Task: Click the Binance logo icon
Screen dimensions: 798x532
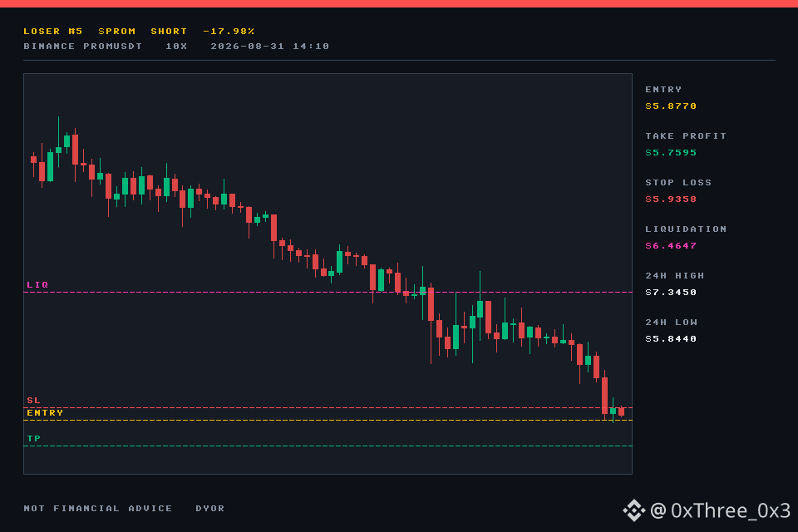Action: pyautogui.click(x=634, y=510)
